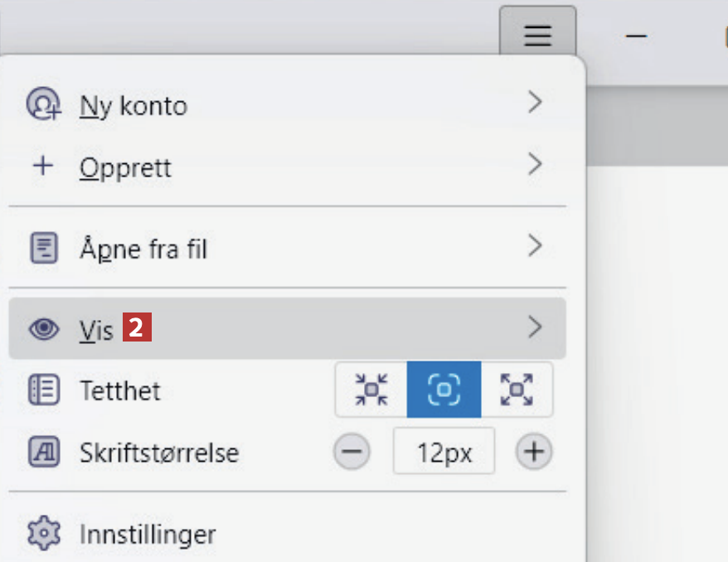
Task: Select compact density option
Action: pos(371,389)
